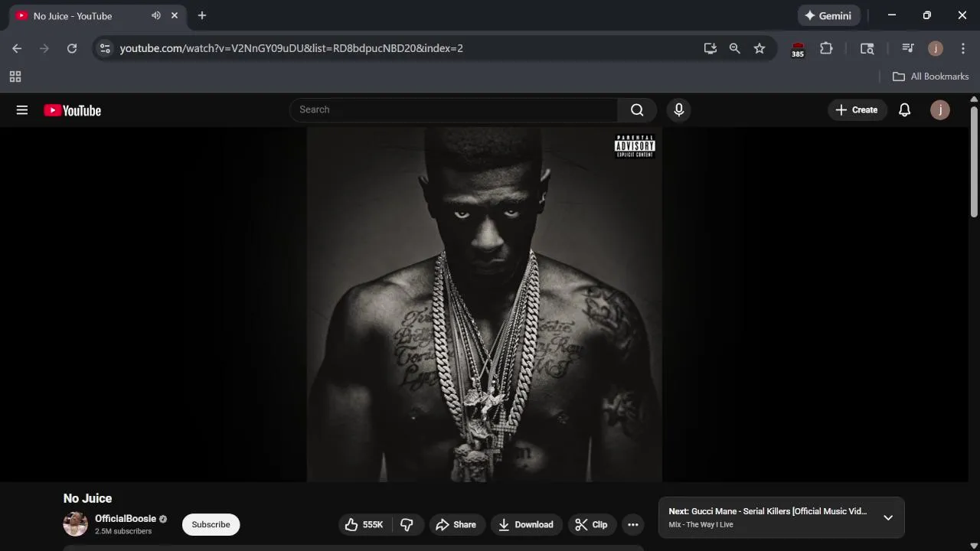Focus the YouTube search box

(x=454, y=110)
